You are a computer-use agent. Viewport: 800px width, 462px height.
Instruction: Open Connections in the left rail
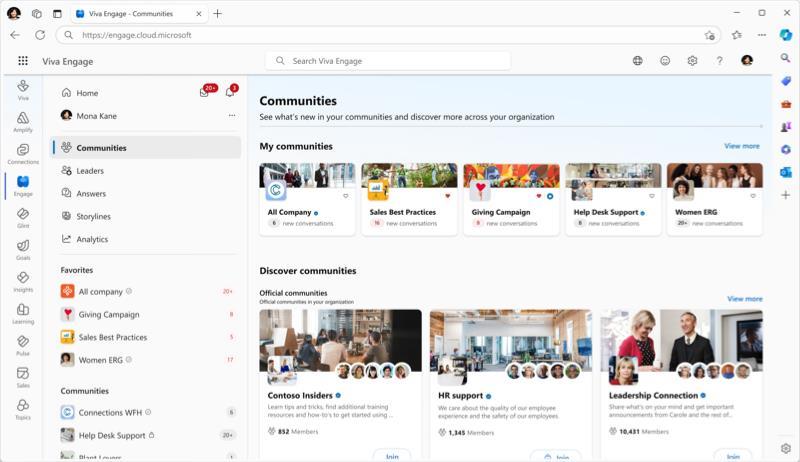click(x=23, y=154)
